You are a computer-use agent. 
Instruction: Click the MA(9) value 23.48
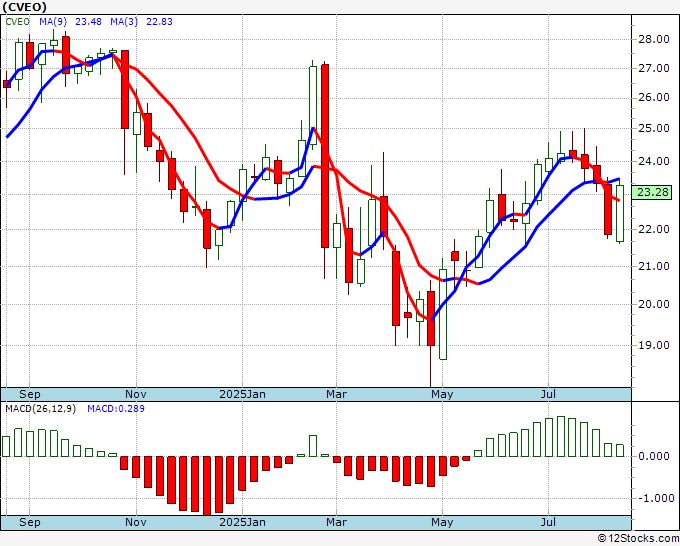[88, 22]
